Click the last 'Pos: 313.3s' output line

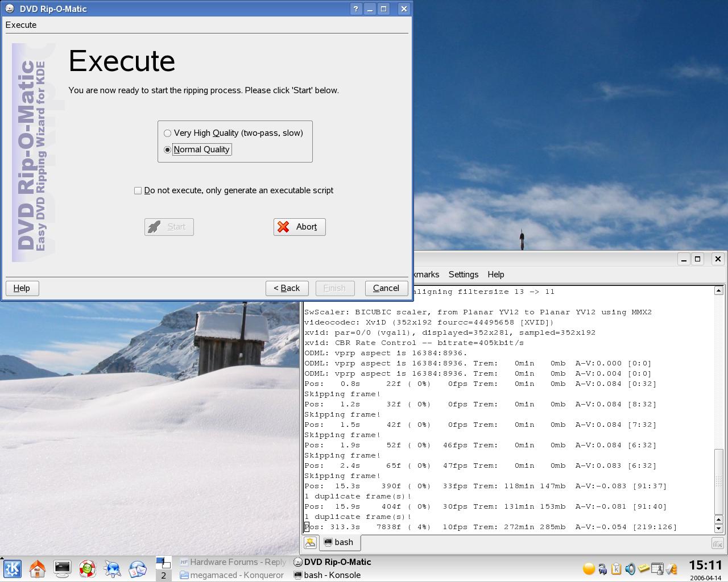coord(491,527)
